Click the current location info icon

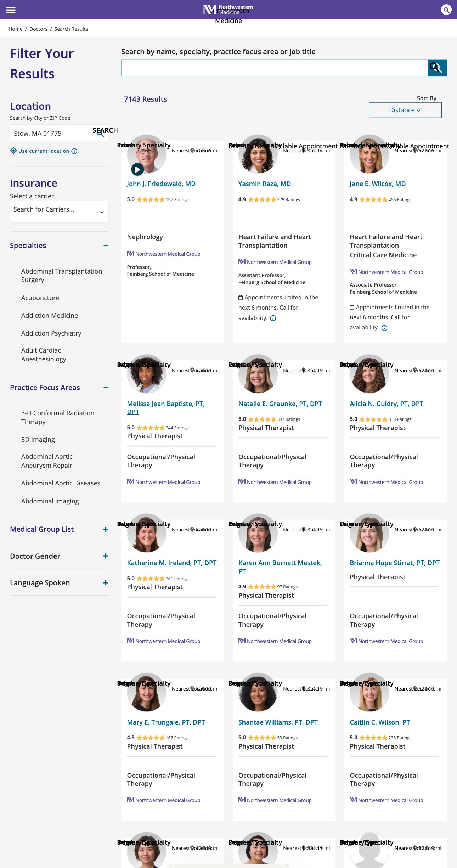pyautogui.click(x=74, y=151)
